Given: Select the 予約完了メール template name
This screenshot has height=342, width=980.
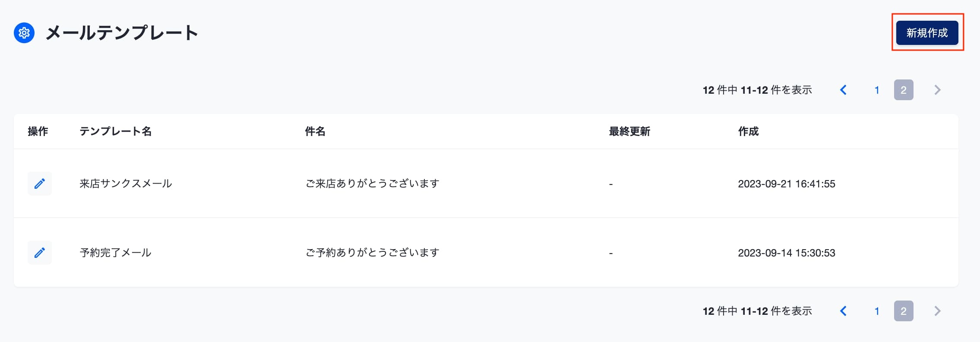Looking at the screenshot, I should [x=115, y=253].
